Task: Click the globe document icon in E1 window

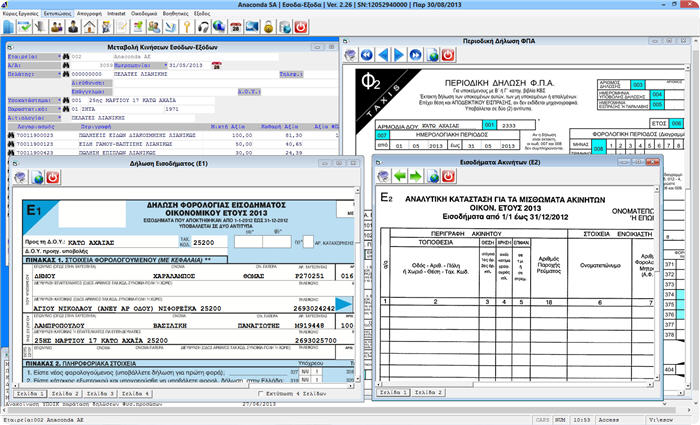Action: [x=37, y=178]
